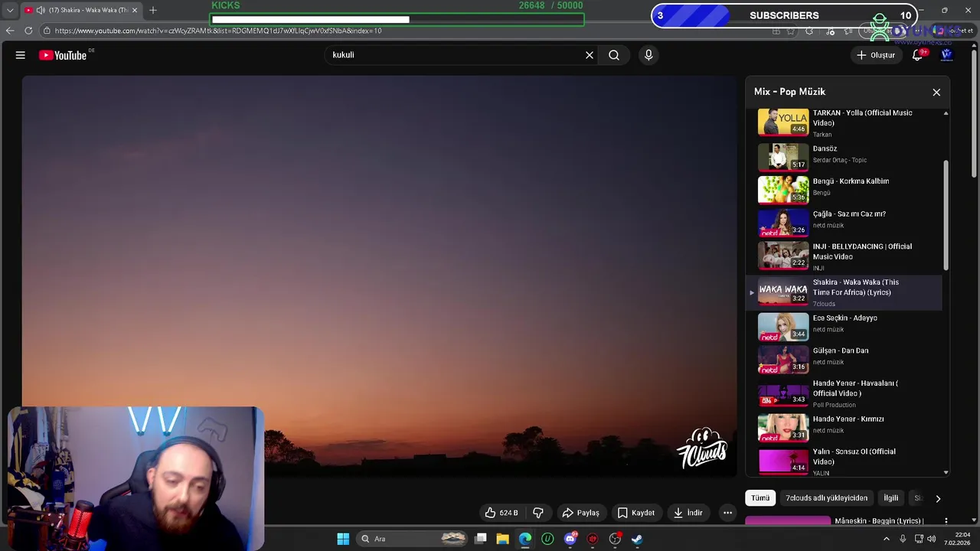
Task: Show hidden system tray icons chevron
Action: click(x=887, y=539)
